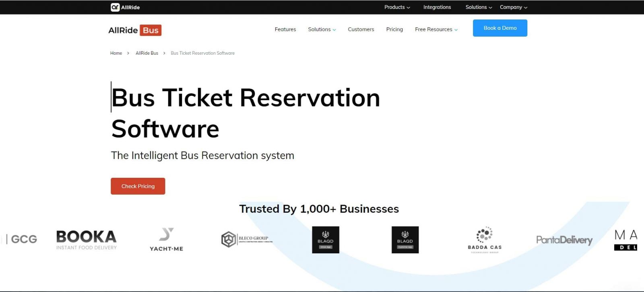Click the BOOKA instant food delivery logo
The height and width of the screenshot is (292, 644).
click(87, 240)
